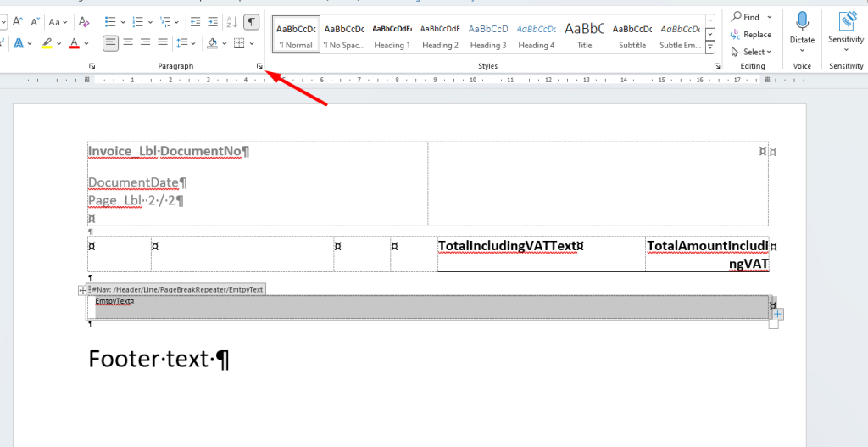
Task: Click the Align Left button
Action: 111,42
